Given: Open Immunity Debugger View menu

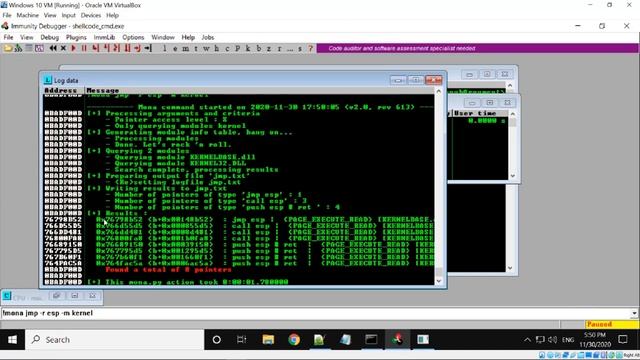Looking at the screenshot, I should pyautogui.click(x=27, y=37).
